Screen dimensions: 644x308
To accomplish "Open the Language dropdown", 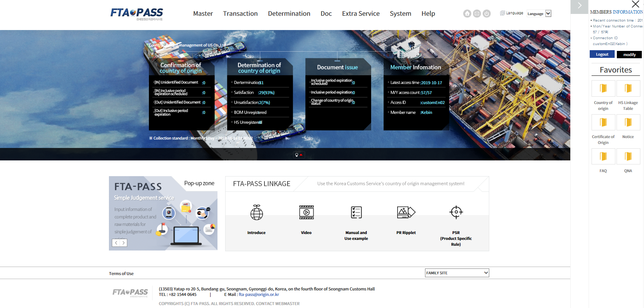I will [539, 14].
